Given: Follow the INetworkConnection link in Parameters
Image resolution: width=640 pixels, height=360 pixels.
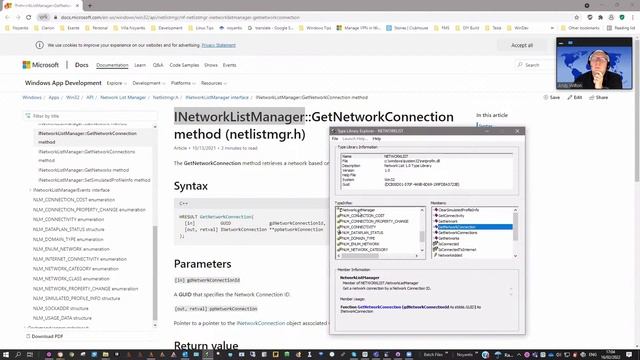Looking at the screenshot, I should (261, 323).
